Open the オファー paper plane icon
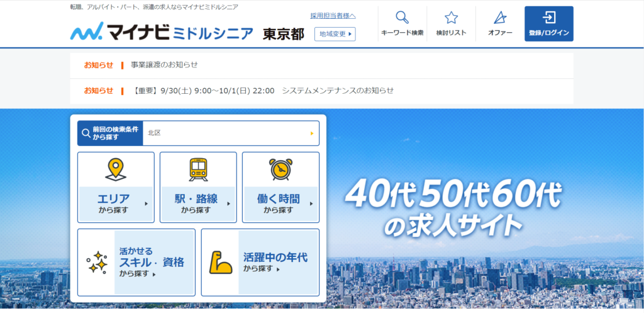This screenshot has height=313, width=644. (x=500, y=17)
